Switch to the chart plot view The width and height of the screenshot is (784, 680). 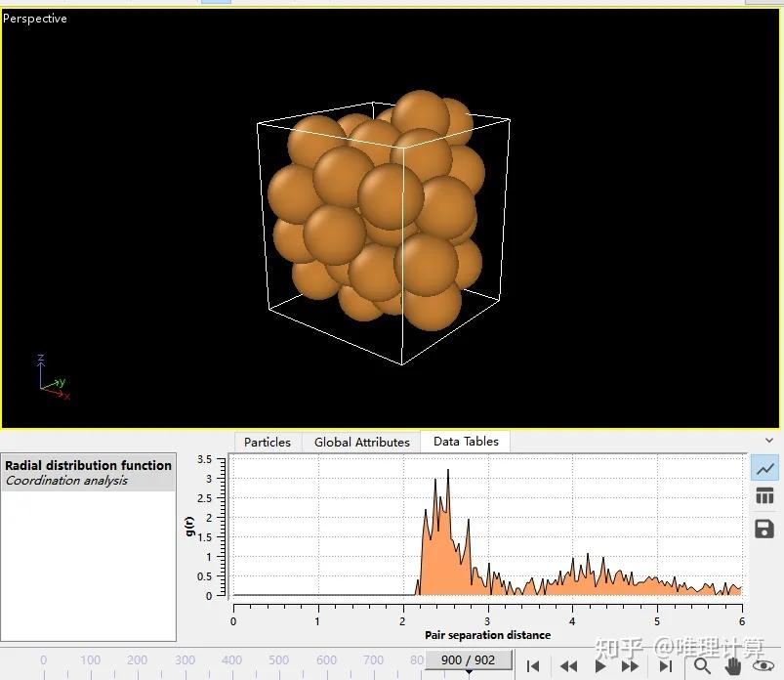(765, 469)
